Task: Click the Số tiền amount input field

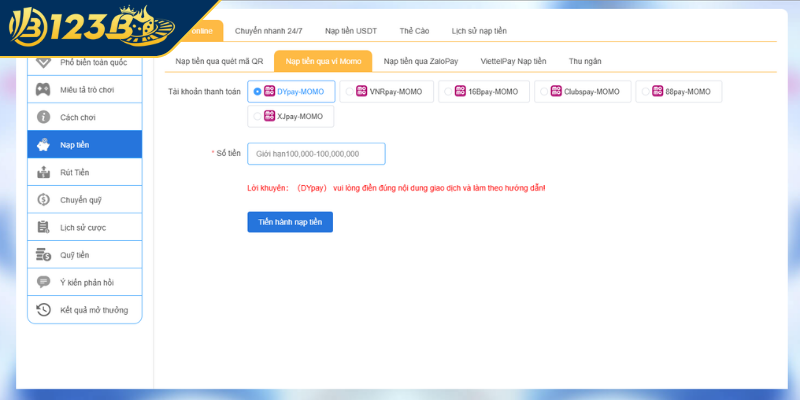Action: pos(316,154)
